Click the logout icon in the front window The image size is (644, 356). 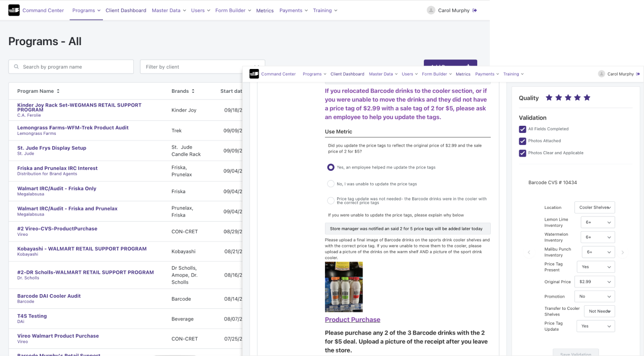(638, 74)
